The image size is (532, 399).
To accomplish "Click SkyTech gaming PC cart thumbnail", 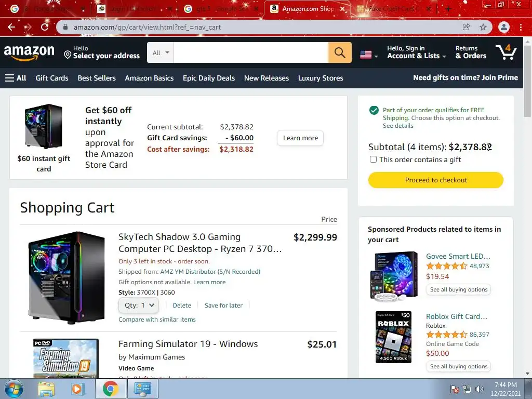I will click(67, 277).
